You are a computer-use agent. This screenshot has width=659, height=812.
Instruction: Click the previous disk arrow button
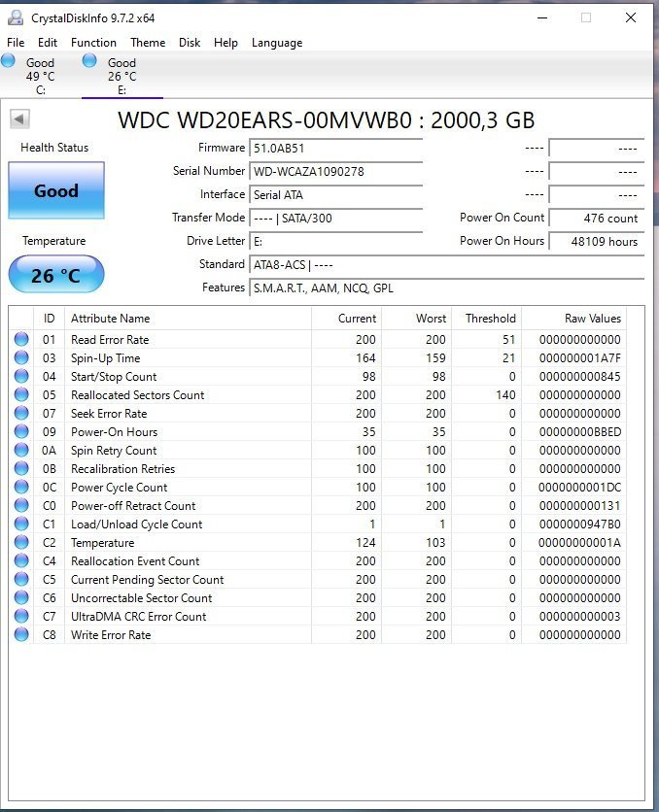tap(20, 119)
